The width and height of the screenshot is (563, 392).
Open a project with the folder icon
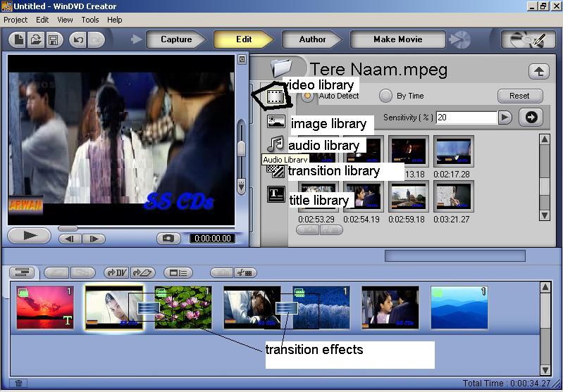35,39
